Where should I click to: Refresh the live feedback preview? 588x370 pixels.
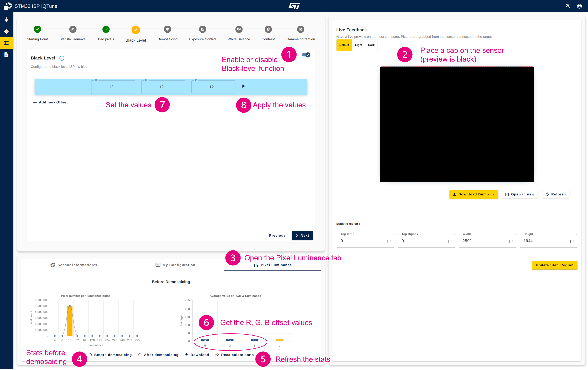coord(556,195)
